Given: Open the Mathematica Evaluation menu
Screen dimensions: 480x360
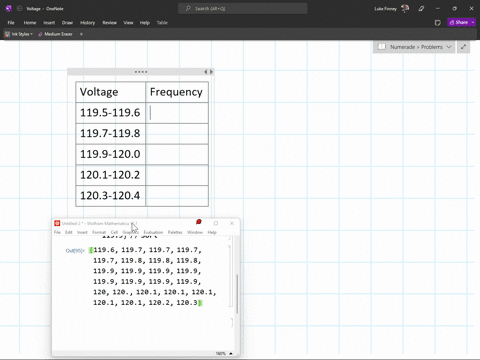Looking at the screenshot, I should pos(153,232).
